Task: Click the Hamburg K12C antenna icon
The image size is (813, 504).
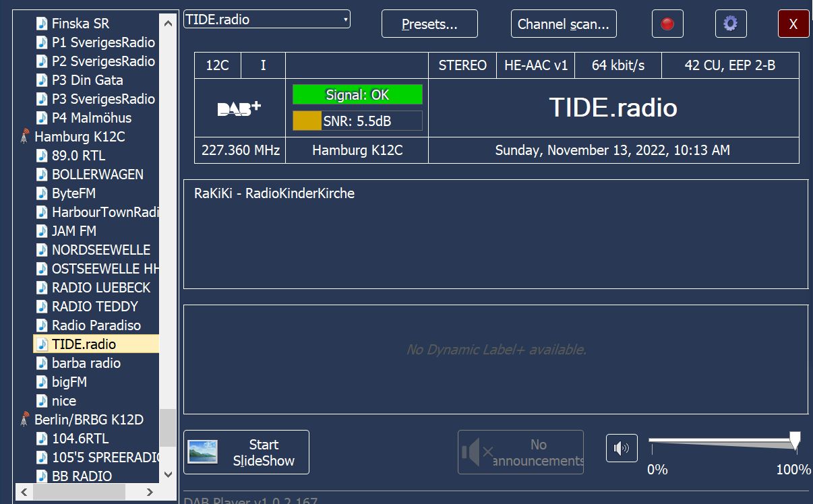Action: (26, 137)
